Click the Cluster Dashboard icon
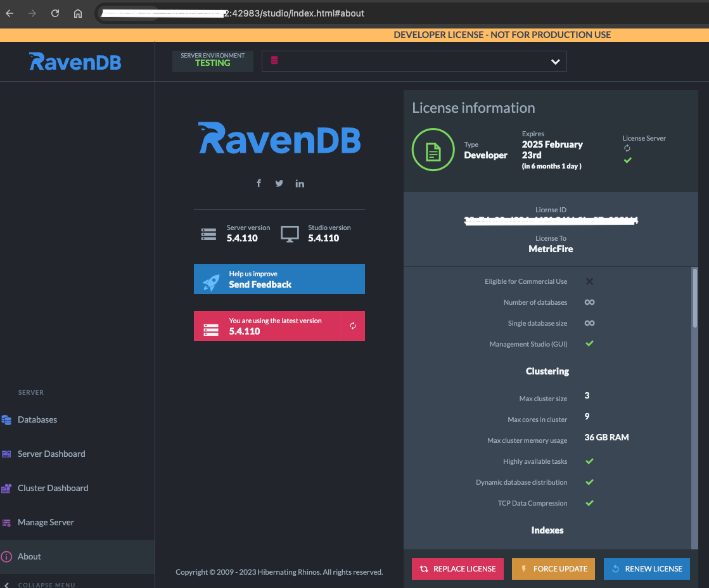This screenshot has height=588, width=709. (7, 488)
